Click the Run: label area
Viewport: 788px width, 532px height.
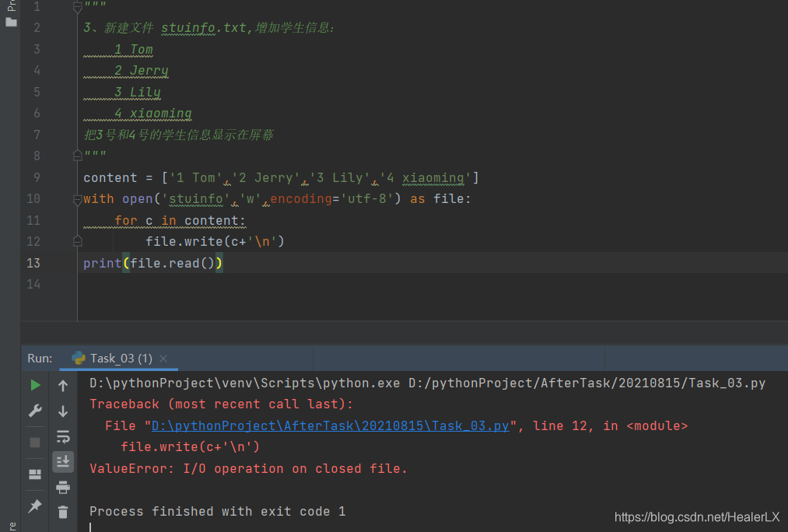click(x=39, y=359)
